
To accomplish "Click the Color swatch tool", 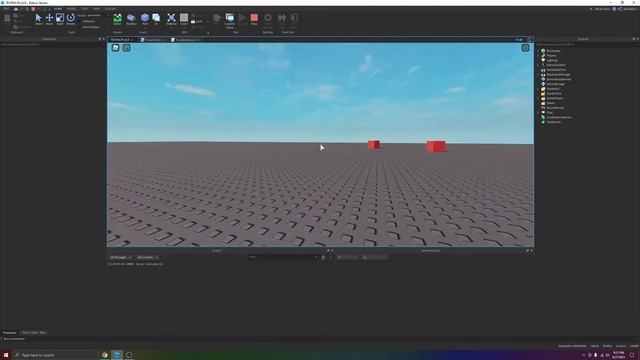I will (x=184, y=18).
